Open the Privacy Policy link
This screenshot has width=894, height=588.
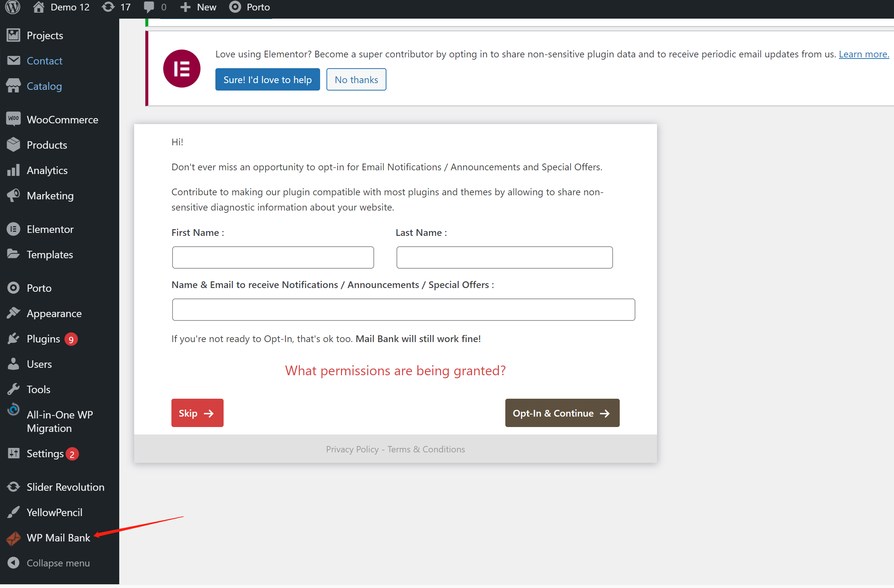pos(352,449)
